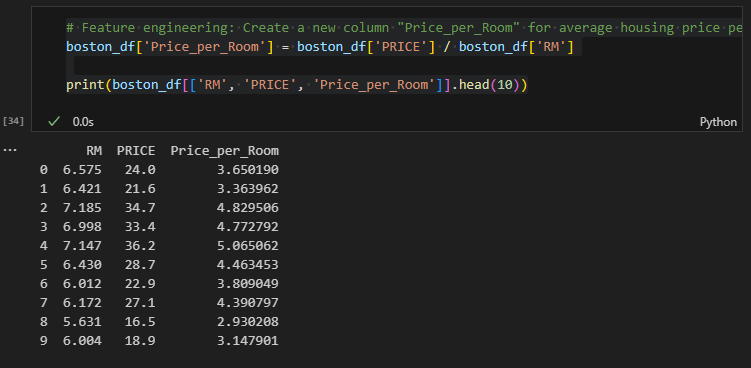Select PRICE value 21.6
This screenshot has width=751, height=368.
click(x=140, y=189)
